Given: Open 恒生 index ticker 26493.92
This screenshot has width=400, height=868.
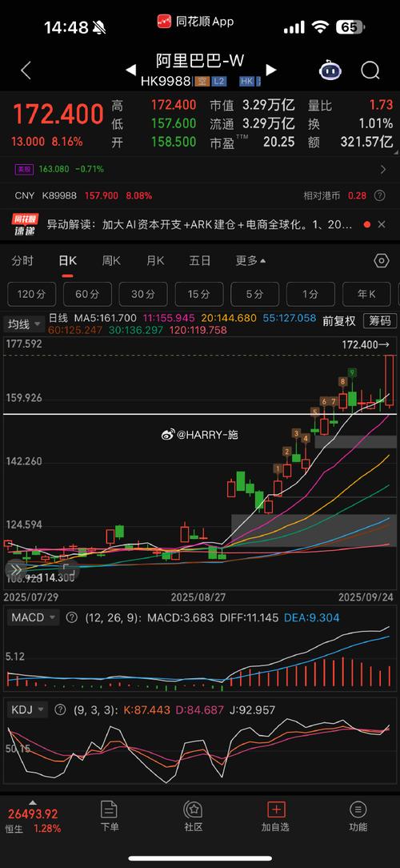Looking at the screenshot, I should pos(33,814).
